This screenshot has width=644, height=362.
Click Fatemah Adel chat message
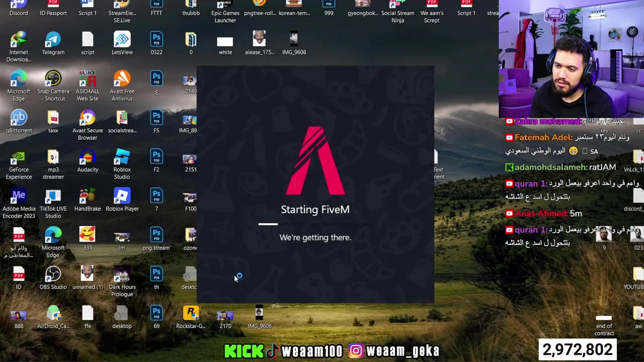(568, 144)
